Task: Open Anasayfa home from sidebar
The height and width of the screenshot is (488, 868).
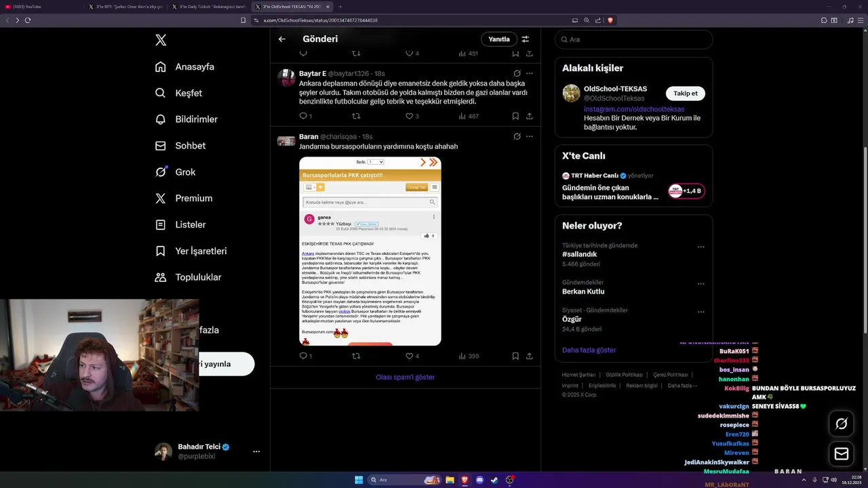Action: pos(184,66)
